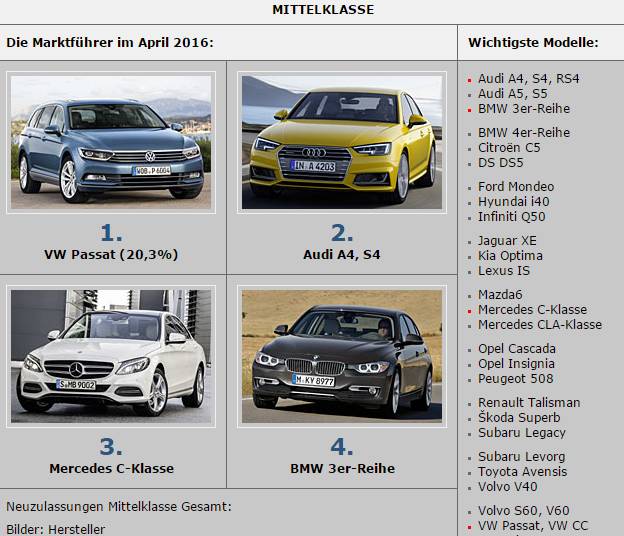The image size is (624, 536).
Task: Open Peugeot 508 model link
Action: tap(515, 379)
